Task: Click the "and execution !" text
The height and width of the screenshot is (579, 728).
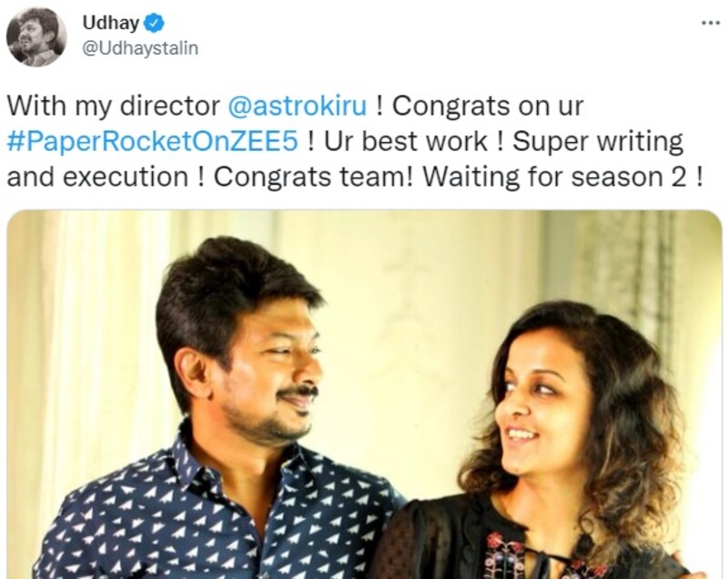Action: click(x=106, y=177)
